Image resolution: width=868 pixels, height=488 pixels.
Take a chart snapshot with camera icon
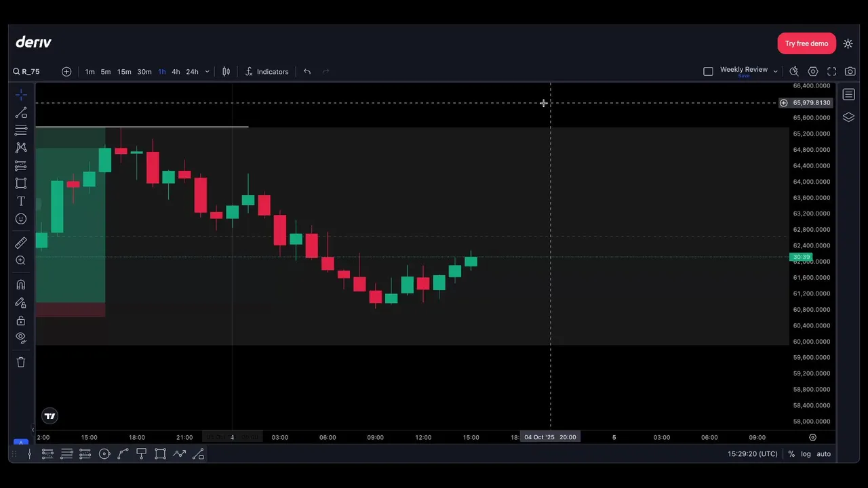pyautogui.click(x=850, y=72)
